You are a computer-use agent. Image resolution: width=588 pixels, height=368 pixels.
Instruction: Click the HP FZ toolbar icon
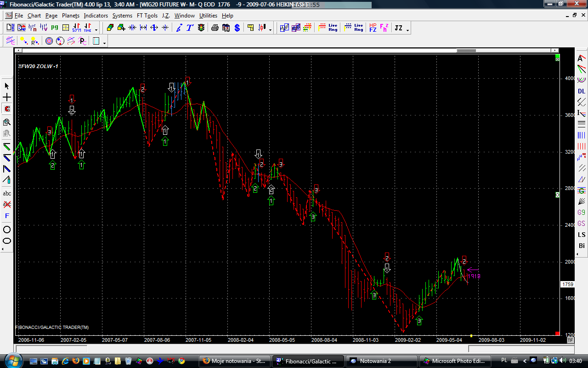(373, 28)
